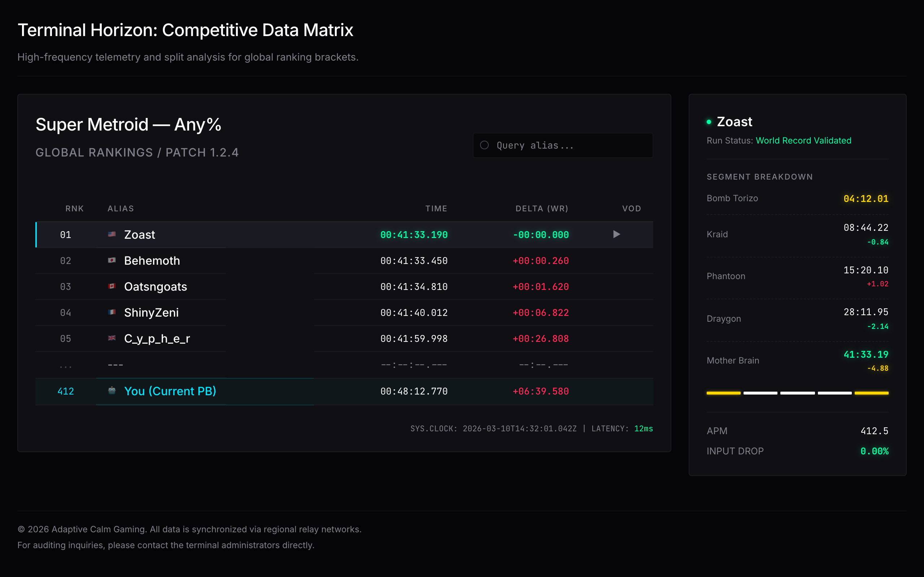
Task: Click the green status dot beside Zoast
Action: [x=709, y=122]
